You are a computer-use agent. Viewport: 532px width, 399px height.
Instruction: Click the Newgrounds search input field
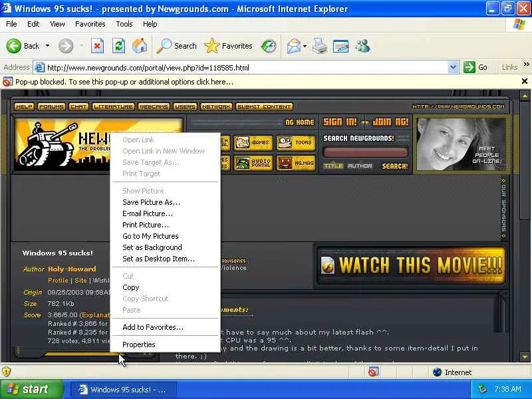click(365, 152)
